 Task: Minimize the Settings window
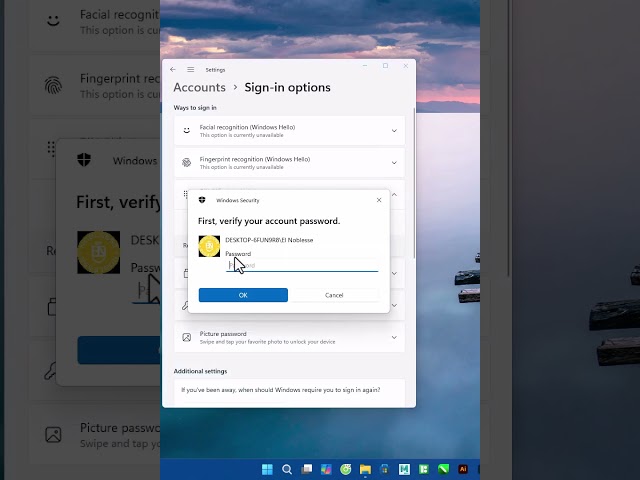(365, 66)
